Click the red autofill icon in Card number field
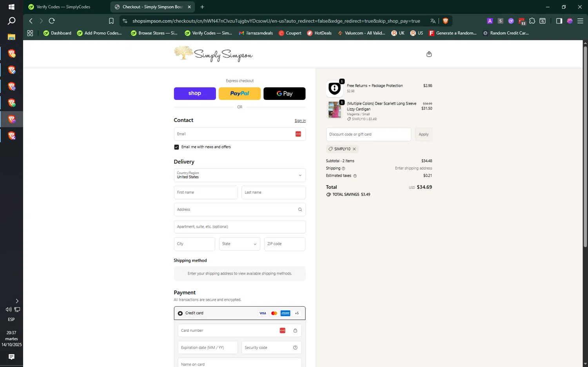This screenshot has width=588, height=367. [x=283, y=331]
